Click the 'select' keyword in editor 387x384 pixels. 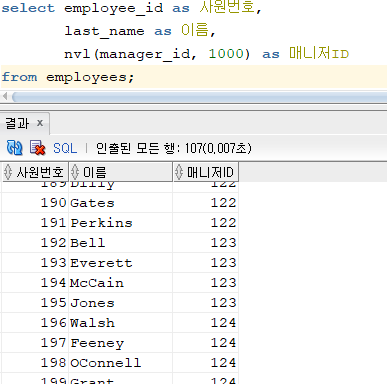[x=28, y=8]
